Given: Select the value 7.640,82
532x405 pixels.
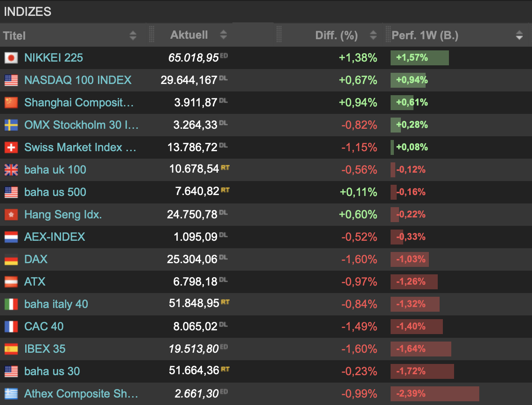Looking at the screenshot, I should point(197,191).
